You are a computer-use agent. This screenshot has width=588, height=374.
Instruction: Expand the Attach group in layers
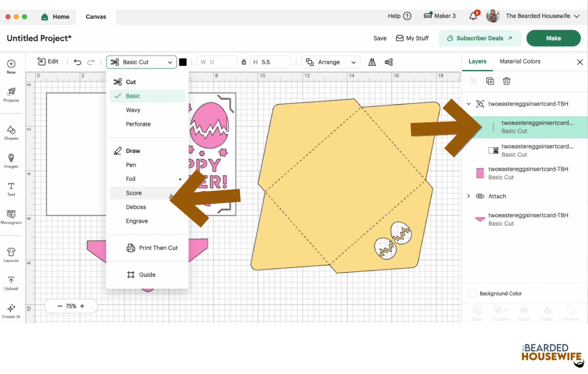tap(469, 196)
